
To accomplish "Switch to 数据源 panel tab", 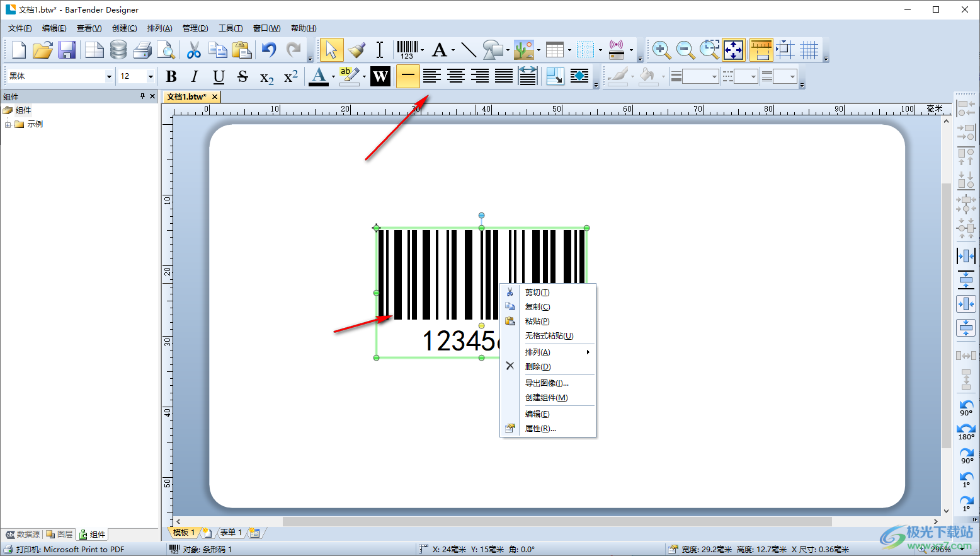I will 23,535.
